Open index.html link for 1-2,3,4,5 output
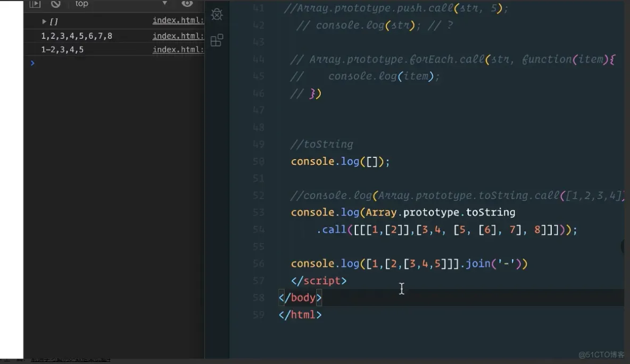 point(178,49)
